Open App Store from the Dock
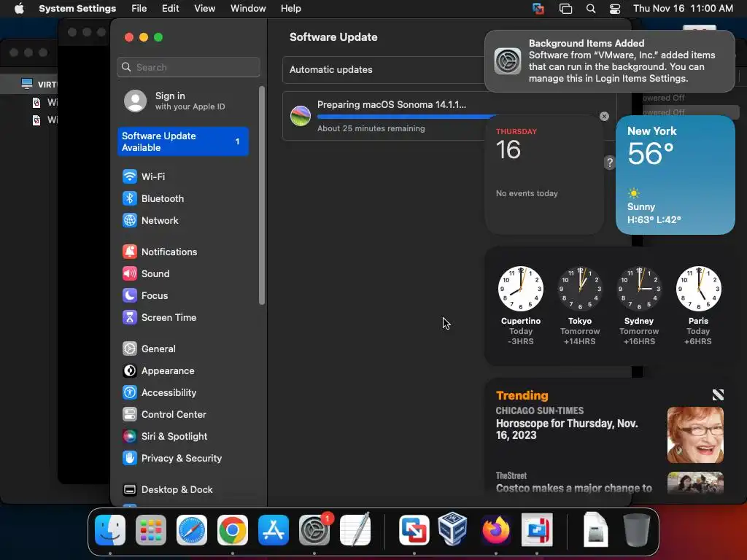747x560 pixels. click(274, 530)
